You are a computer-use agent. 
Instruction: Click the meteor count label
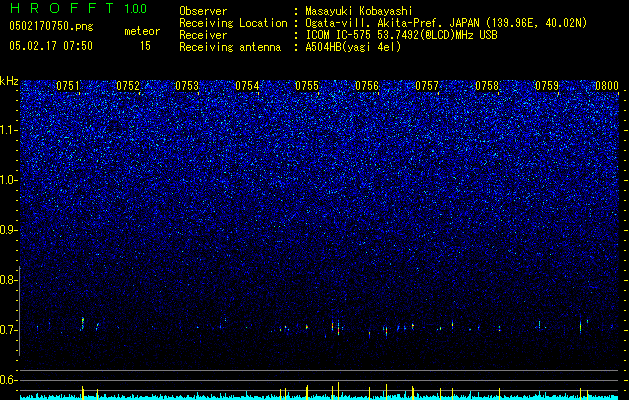[x=142, y=31]
